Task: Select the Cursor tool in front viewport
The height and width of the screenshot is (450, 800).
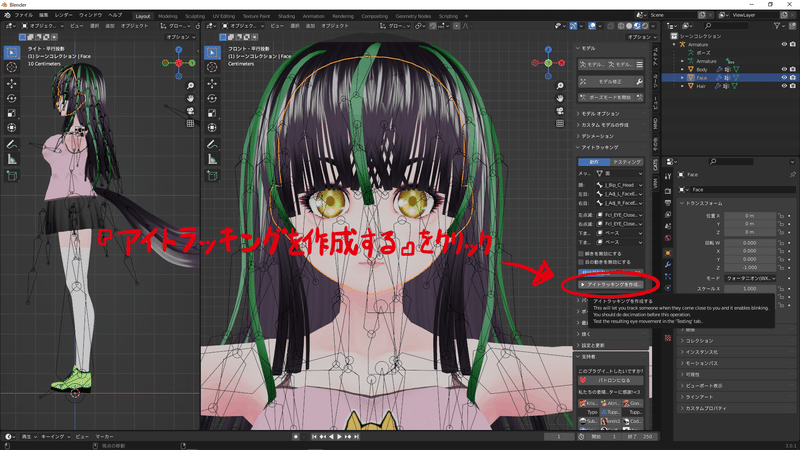Action: coord(212,67)
